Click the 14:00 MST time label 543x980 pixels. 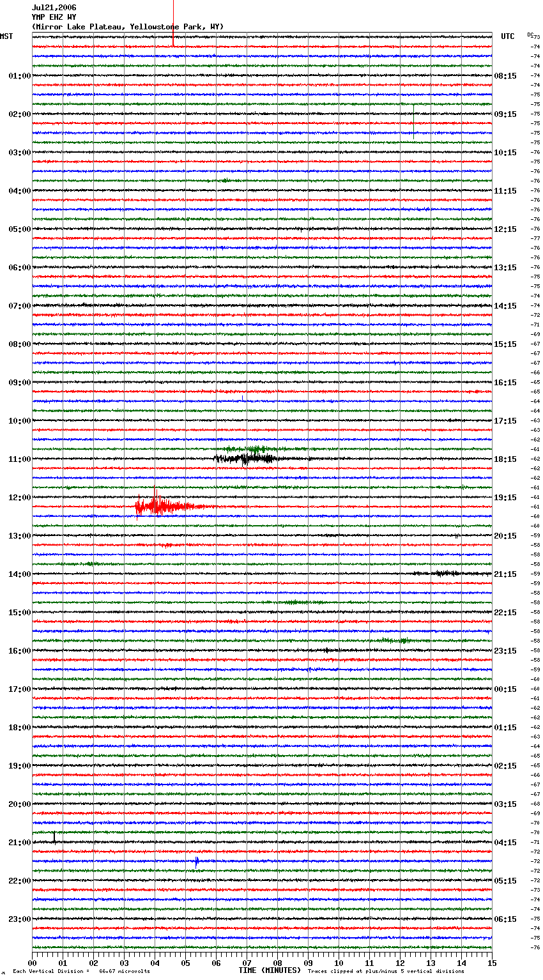click(20, 574)
